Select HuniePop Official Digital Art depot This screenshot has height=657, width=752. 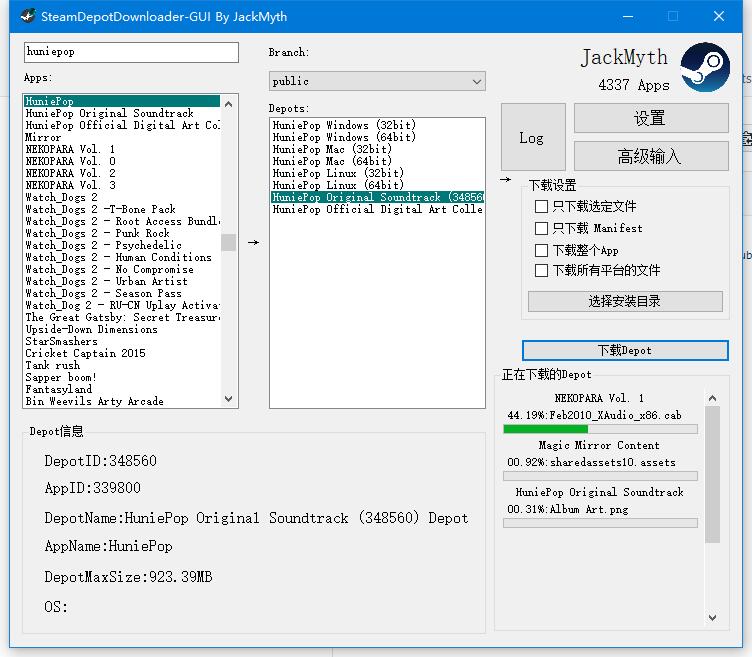(x=377, y=209)
